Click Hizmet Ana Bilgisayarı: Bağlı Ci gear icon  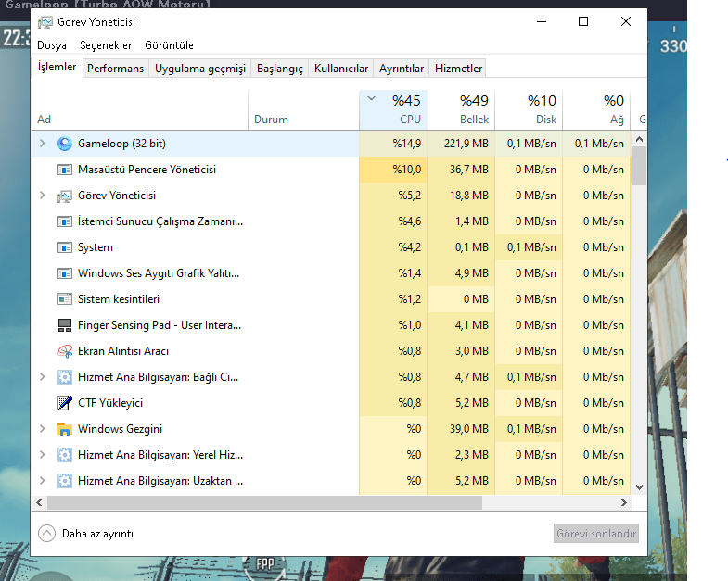coord(65,377)
